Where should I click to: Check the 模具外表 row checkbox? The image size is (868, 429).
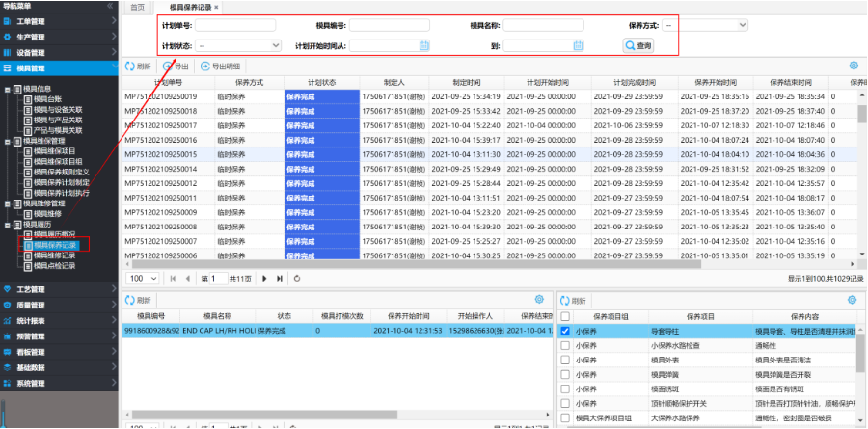[x=564, y=360]
